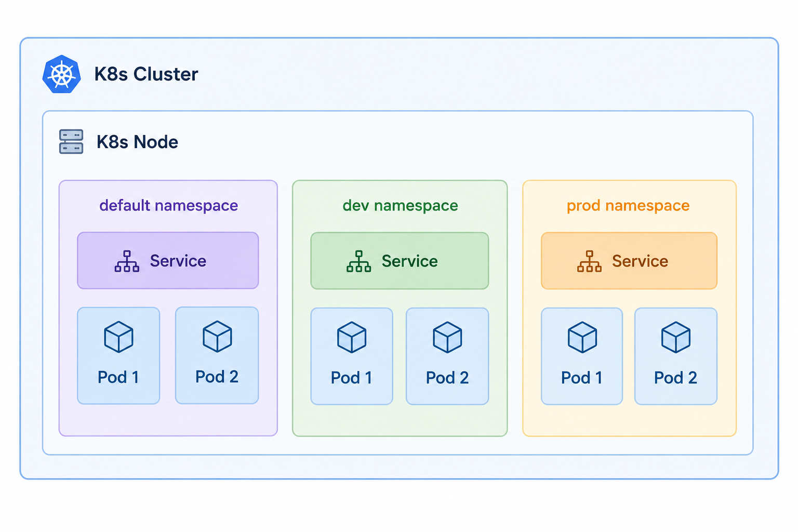798x532 pixels.
Task: Click the cube icon of dev namespace Pod 1
Action: click(x=352, y=337)
